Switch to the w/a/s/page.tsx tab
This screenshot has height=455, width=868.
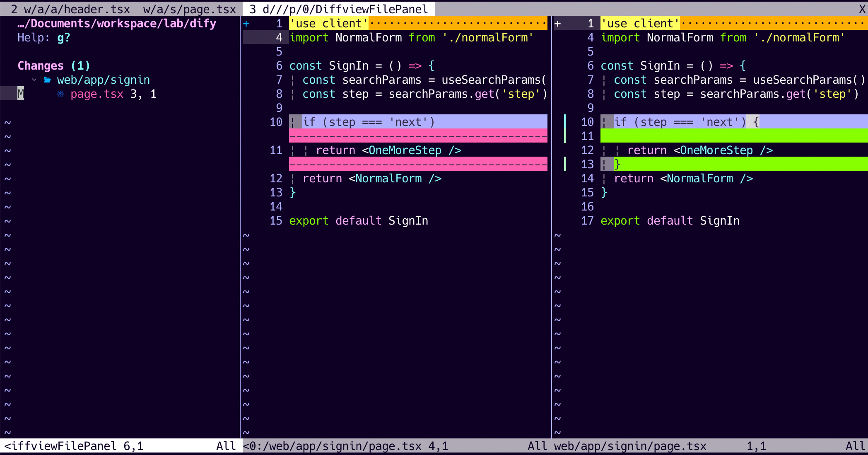point(189,9)
